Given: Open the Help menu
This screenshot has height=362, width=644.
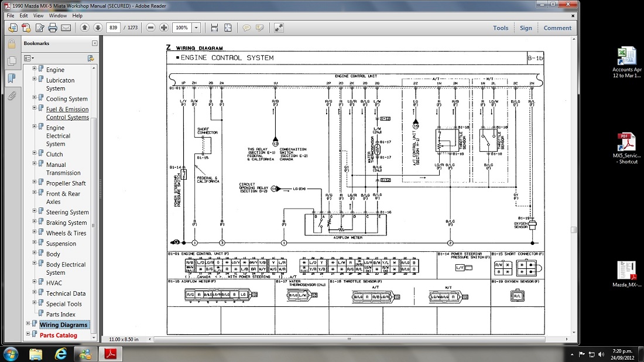Looking at the screenshot, I should coord(77,16).
